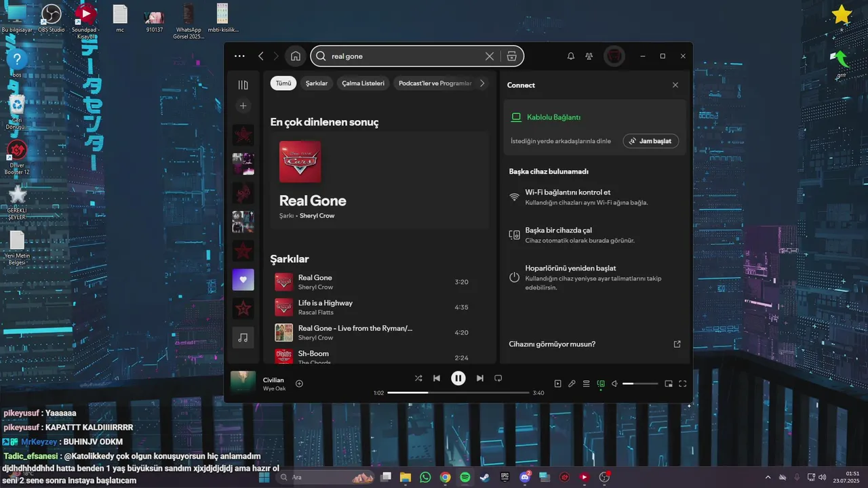Select the Şarkılar filter chip
868x488 pixels.
click(x=317, y=83)
